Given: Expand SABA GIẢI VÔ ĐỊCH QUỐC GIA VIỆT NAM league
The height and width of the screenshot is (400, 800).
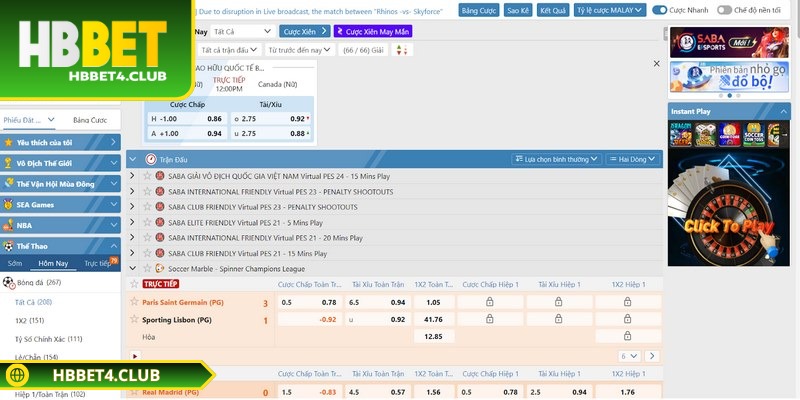Looking at the screenshot, I should point(132,176).
